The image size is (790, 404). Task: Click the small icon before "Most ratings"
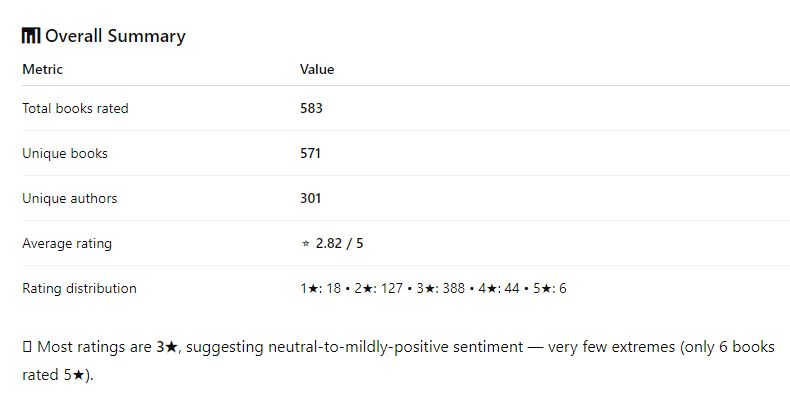pos(27,347)
